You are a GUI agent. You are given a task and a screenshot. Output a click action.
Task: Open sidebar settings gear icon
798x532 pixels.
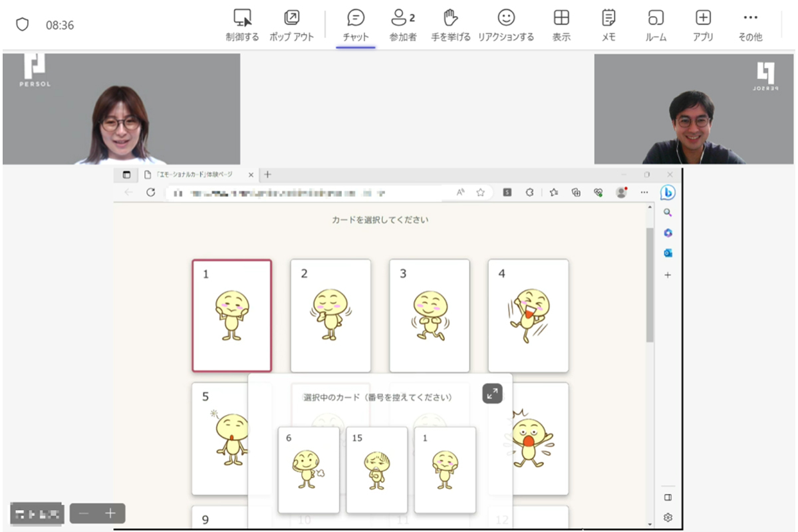(x=668, y=517)
